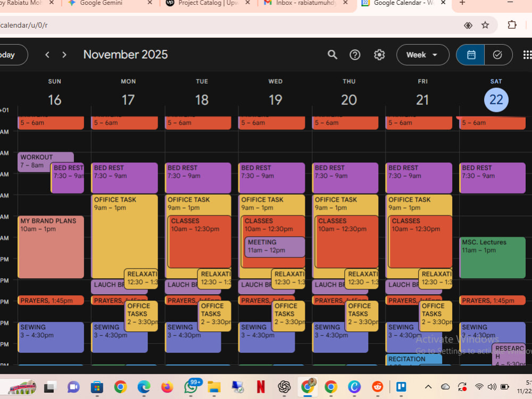Close the Project Catalog Upwork tab
Viewport: 532px width, 399px height.
pyautogui.click(x=248, y=3)
